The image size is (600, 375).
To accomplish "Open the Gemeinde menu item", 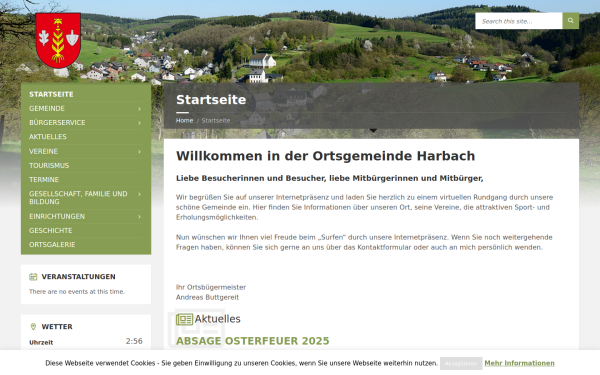I will pyautogui.click(x=47, y=108).
